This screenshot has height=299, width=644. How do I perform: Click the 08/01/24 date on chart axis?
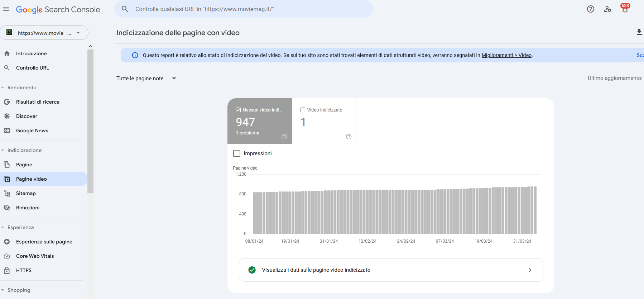(x=254, y=241)
